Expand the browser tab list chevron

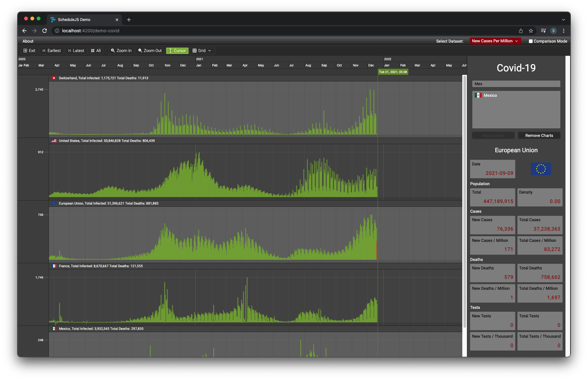click(x=563, y=20)
